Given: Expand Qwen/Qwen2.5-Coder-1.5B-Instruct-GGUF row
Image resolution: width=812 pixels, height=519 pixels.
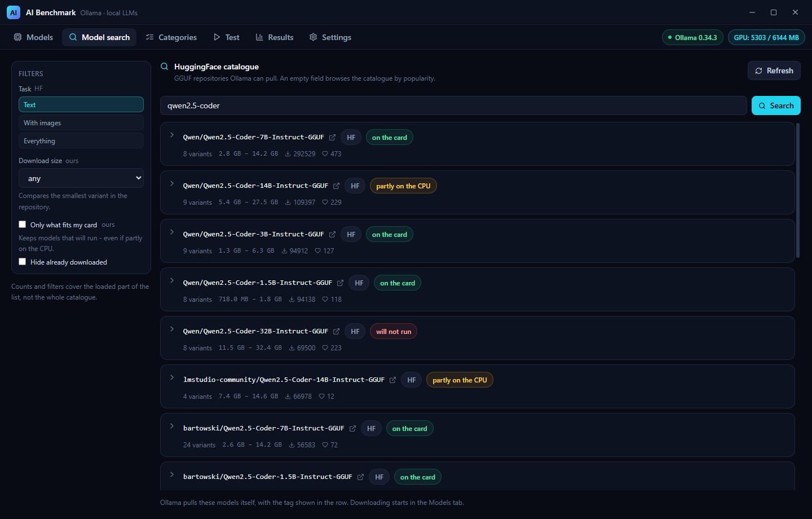Looking at the screenshot, I should coord(172,280).
